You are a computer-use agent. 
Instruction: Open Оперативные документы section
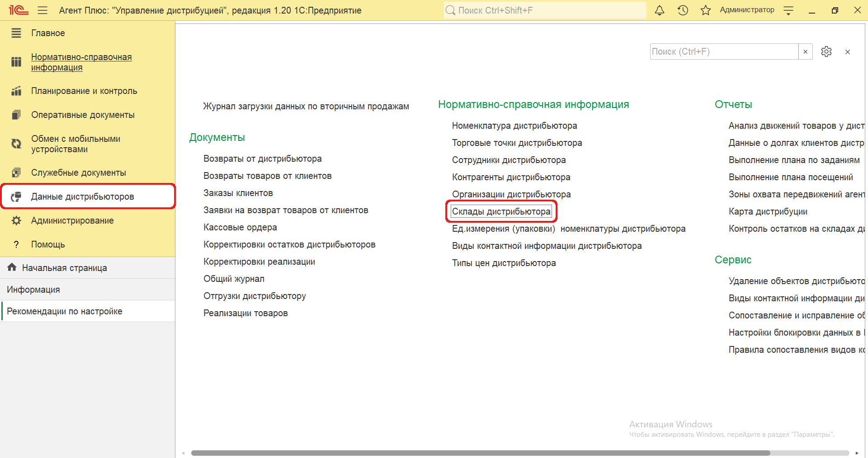[83, 115]
